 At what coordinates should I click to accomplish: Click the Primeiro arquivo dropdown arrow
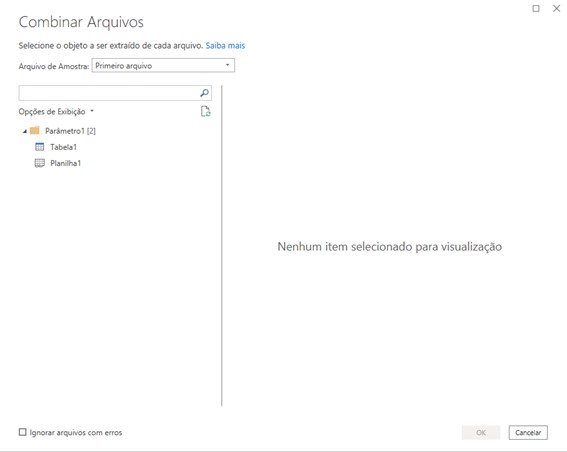[x=227, y=65]
